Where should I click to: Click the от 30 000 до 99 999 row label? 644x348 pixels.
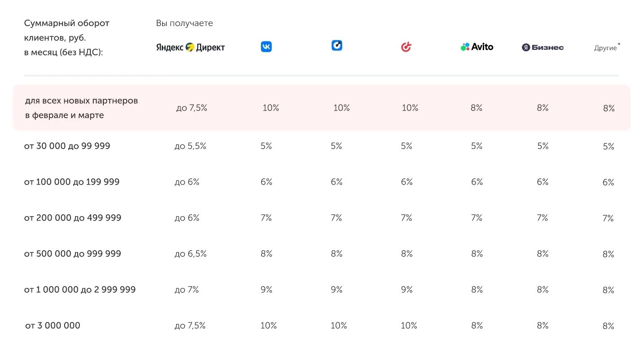tap(67, 146)
